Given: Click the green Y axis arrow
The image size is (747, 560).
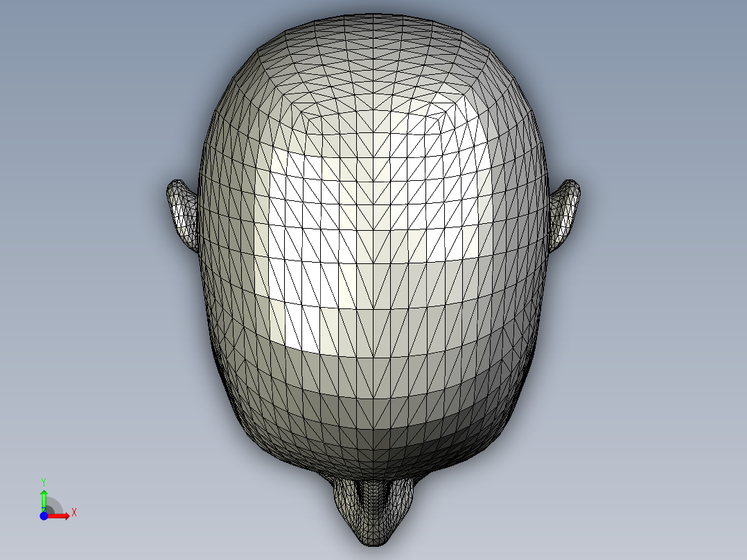Looking at the screenshot, I should tap(44, 500).
